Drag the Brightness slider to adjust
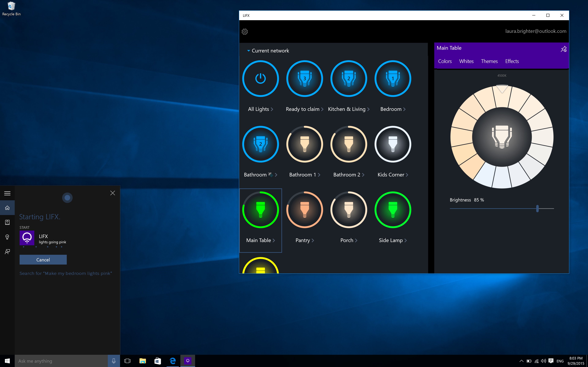The width and height of the screenshot is (588, 367). point(538,208)
